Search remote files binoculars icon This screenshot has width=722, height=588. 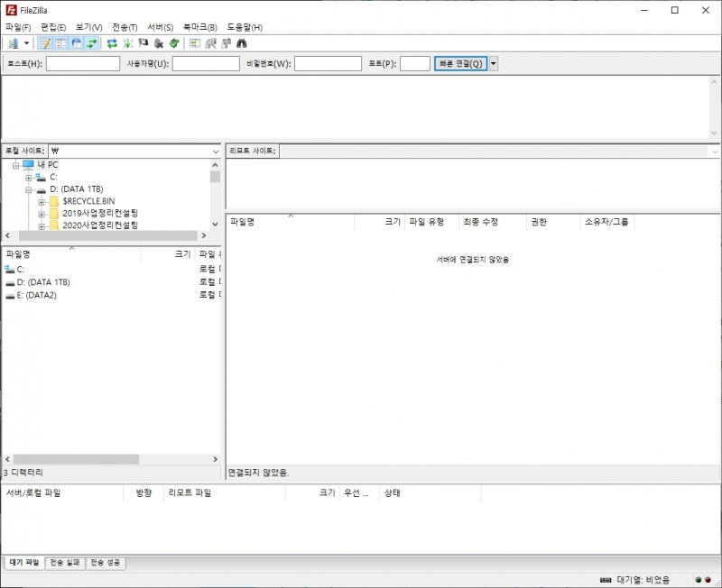(x=242, y=43)
